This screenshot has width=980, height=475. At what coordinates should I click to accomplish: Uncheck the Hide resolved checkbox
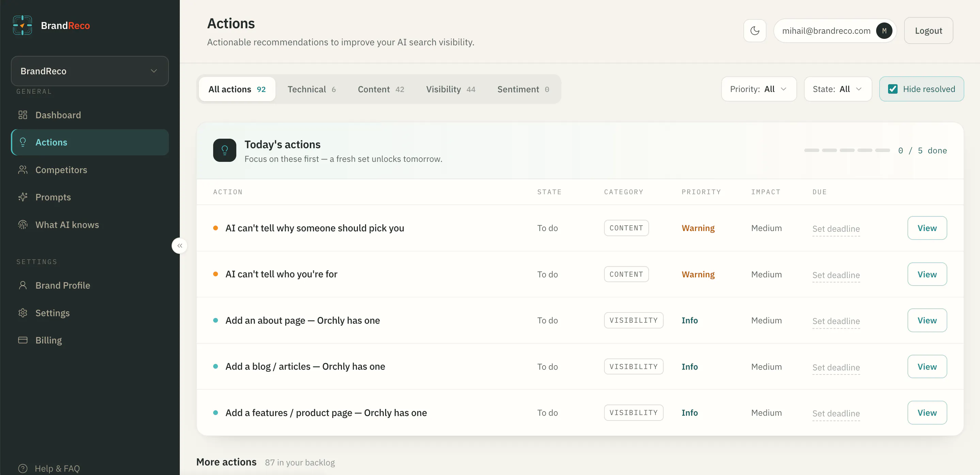pyautogui.click(x=892, y=89)
